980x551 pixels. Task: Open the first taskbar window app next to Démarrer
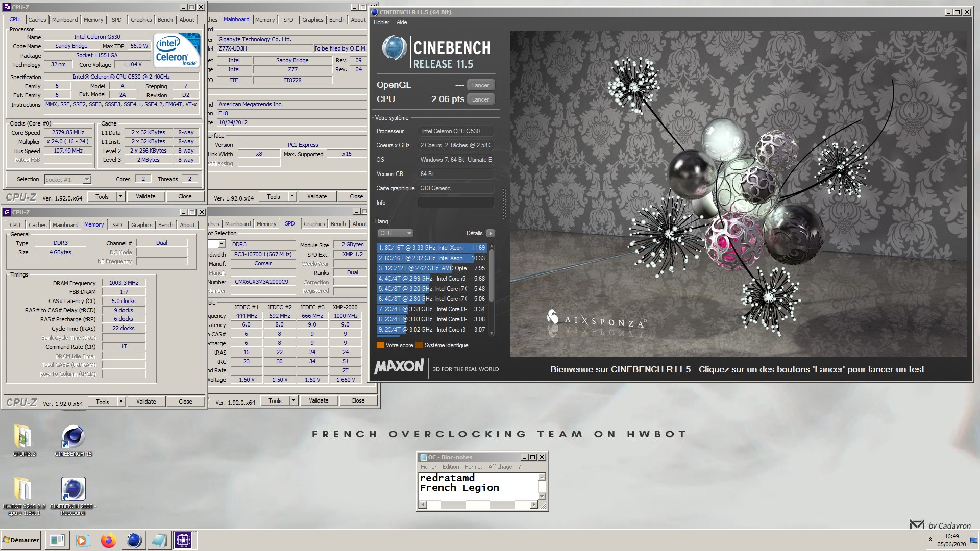tap(57, 540)
